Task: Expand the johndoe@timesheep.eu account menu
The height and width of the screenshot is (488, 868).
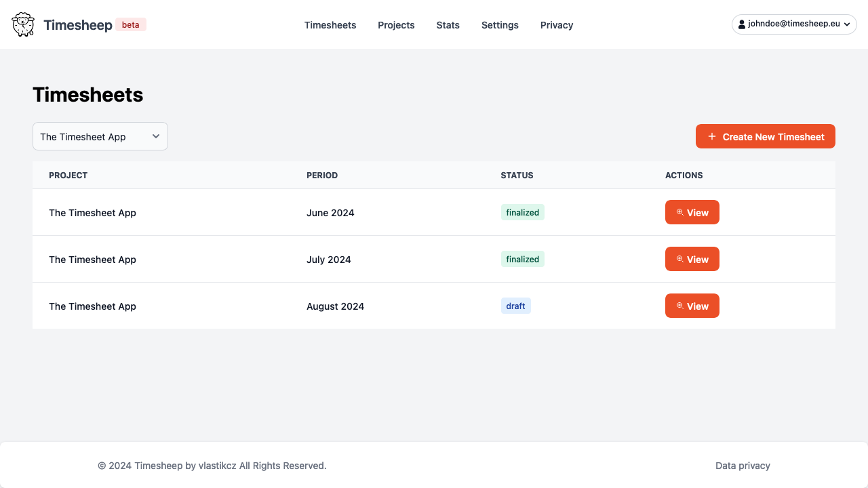Action: 793,24
